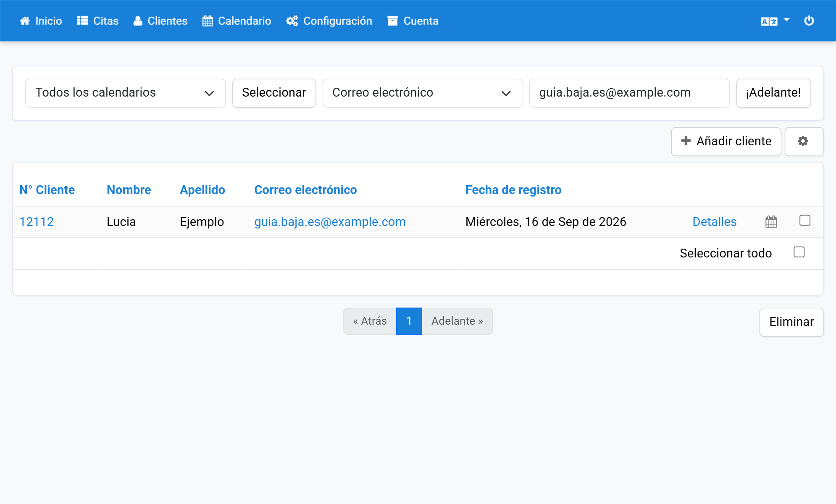
Task: Click the date Miércoles, 16 de Sep de 2026
Action: coord(546,222)
